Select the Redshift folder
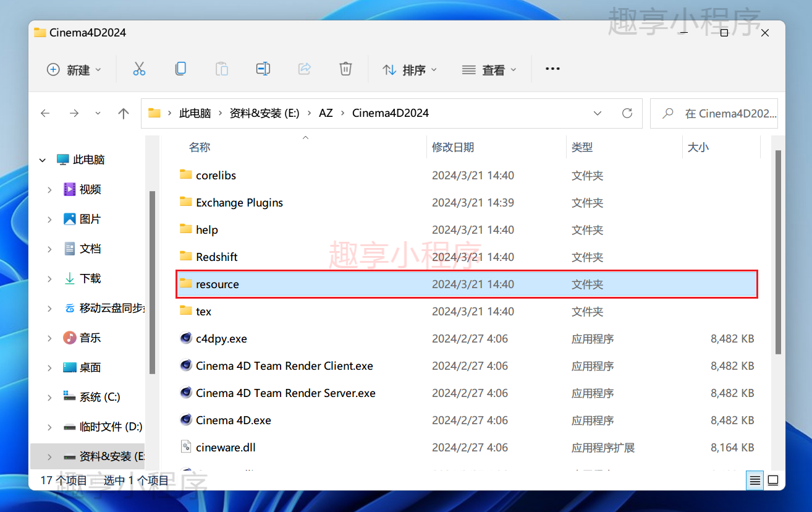This screenshot has height=512, width=812. point(467,257)
